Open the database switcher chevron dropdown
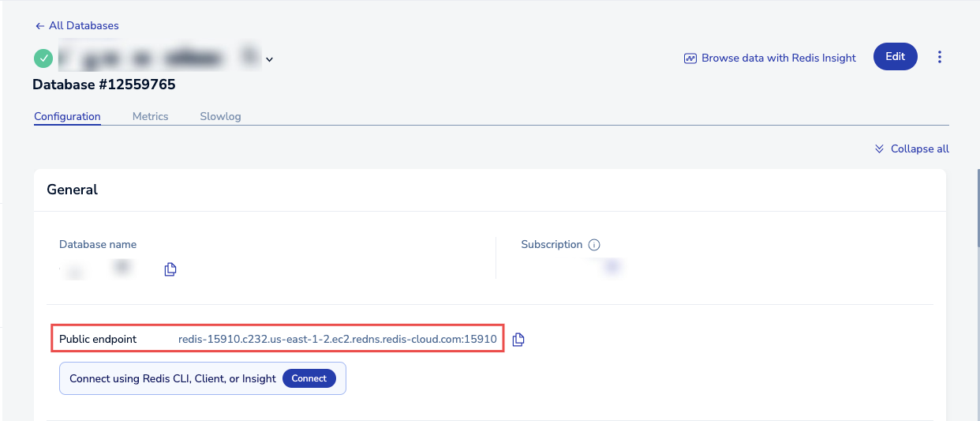 point(269,59)
